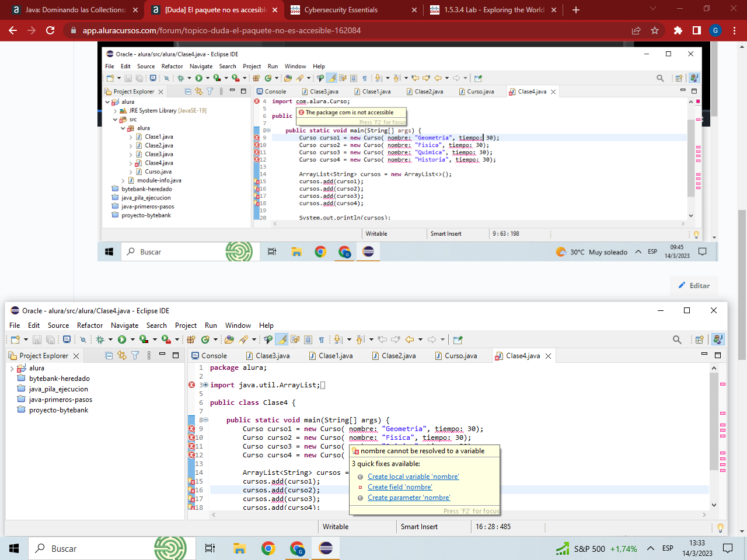Create a New Java Class via toolbar icon

pos(205,339)
